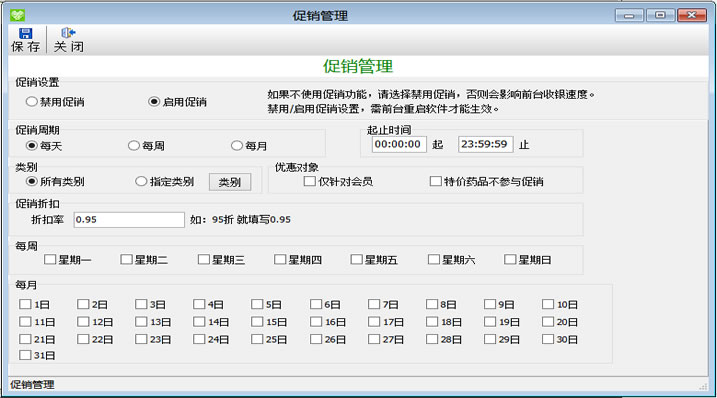This screenshot has height=398, width=717.
Task: Check the 星期六 checkbox
Action: pyautogui.click(x=433, y=259)
